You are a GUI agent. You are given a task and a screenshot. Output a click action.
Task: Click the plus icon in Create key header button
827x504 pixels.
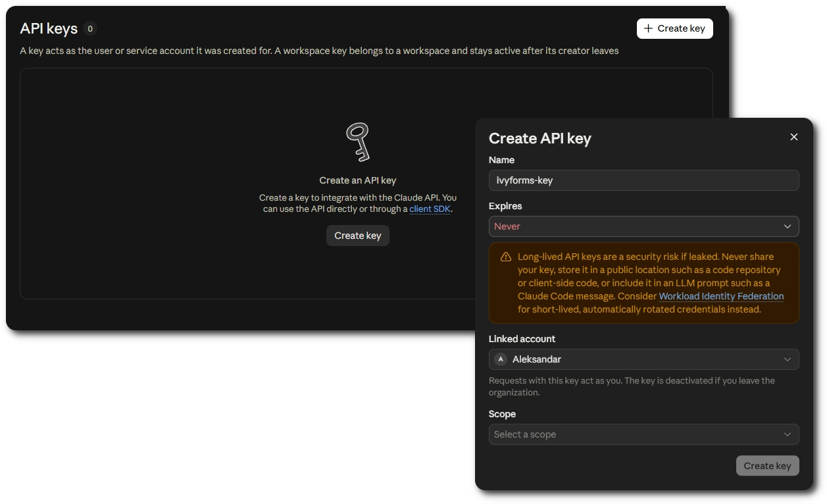click(x=649, y=28)
